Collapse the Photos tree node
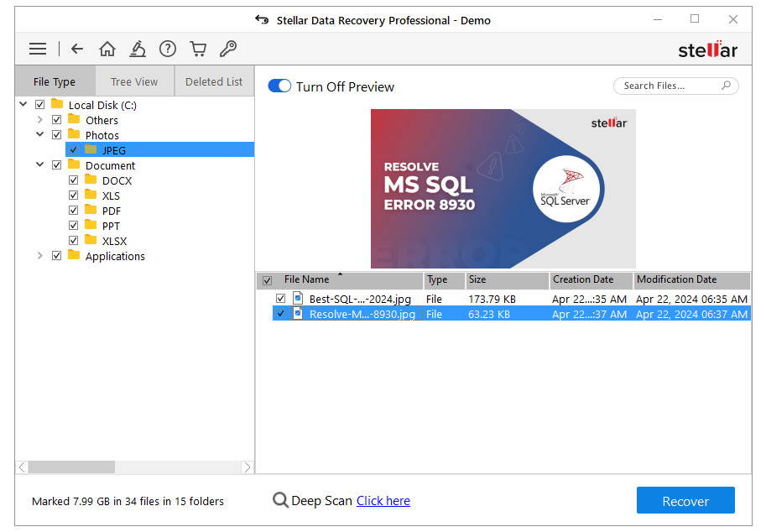 40,134
